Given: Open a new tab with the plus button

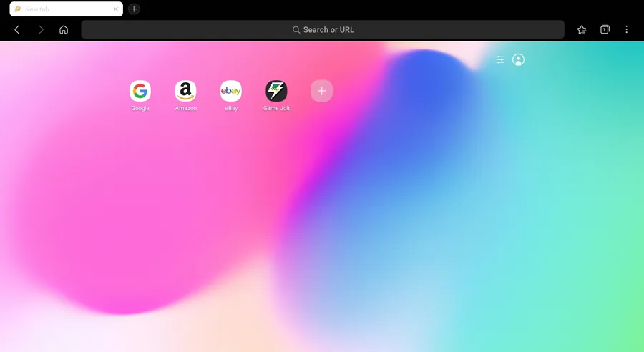Looking at the screenshot, I should pyautogui.click(x=134, y=9).
